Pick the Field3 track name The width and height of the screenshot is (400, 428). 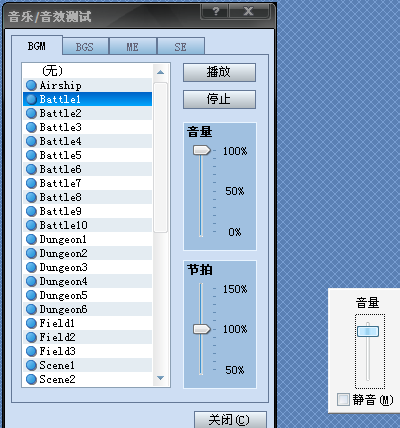(x=57, y=351)
